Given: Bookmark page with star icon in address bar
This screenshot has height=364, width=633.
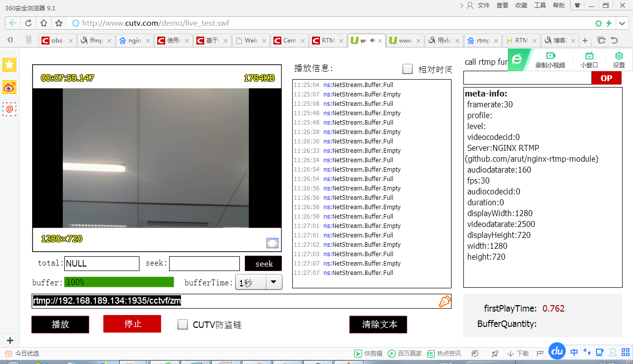Looking at the screenshot, I should [x=59, y=23].
